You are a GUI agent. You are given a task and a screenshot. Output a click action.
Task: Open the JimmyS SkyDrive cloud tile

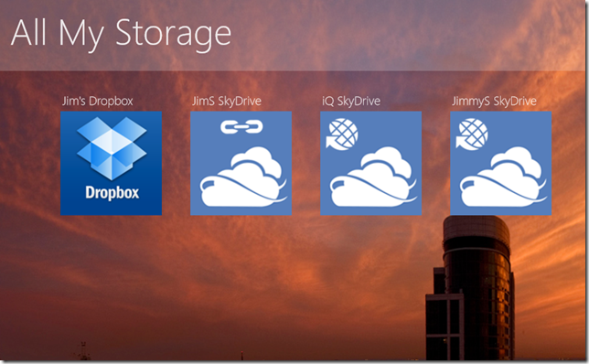coord(500,163)
